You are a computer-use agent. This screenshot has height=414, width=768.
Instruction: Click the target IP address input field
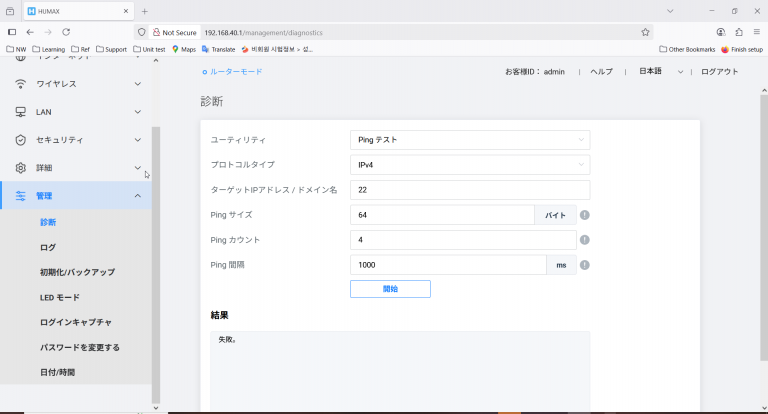470,190
